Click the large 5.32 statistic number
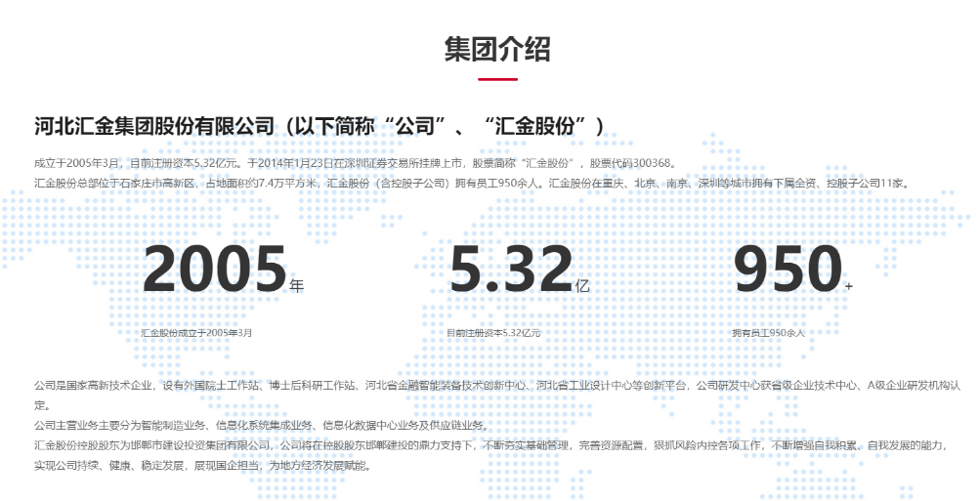 click(511, 270)
